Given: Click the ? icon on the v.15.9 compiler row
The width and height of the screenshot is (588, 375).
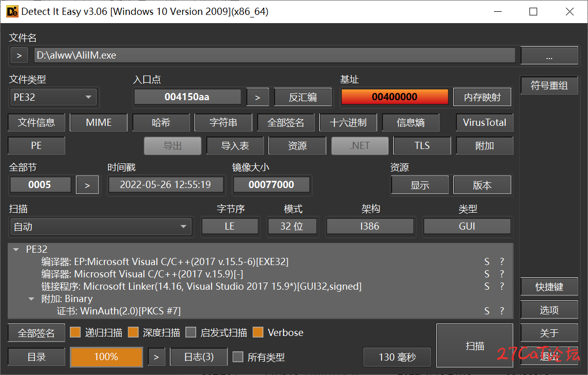Looking at the screenshot, I should [502, 274].
